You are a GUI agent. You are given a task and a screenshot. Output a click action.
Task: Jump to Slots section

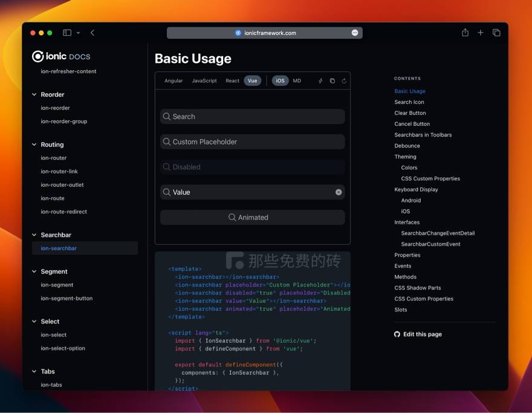tap(400, 310)
